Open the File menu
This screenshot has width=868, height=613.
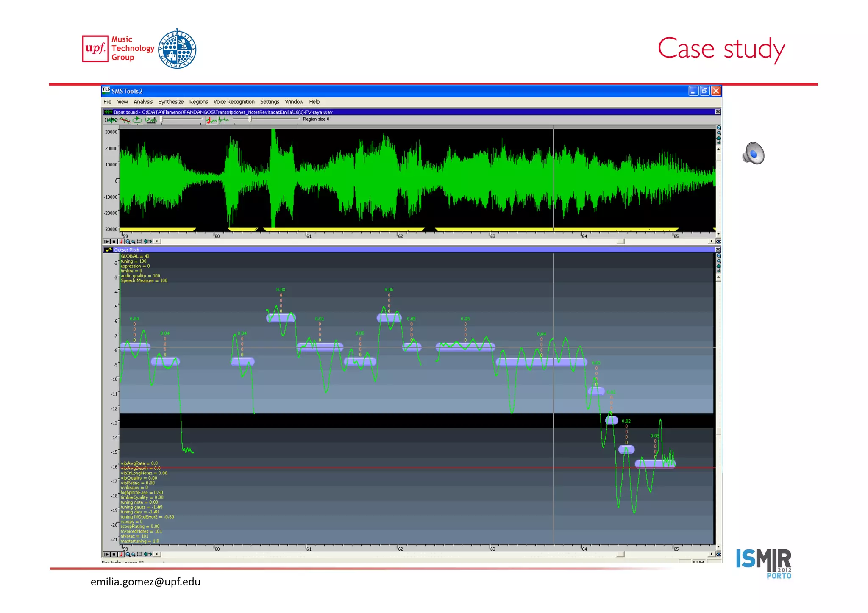tap(108, 102)
